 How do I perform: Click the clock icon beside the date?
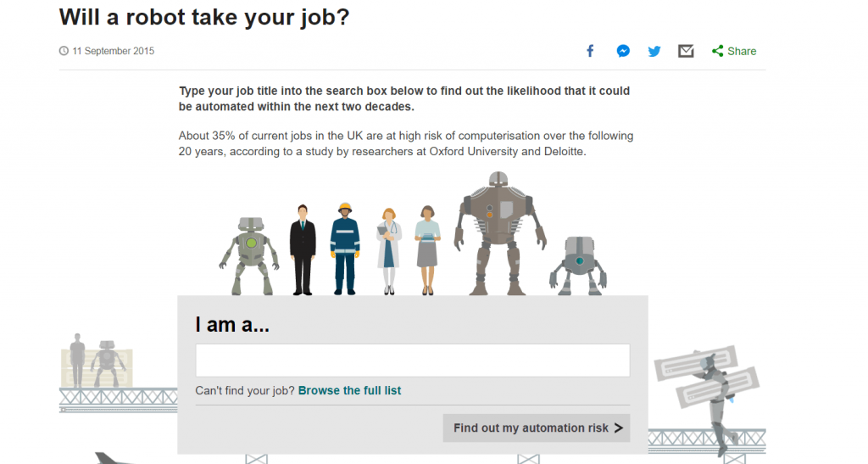tap(64, 51)
